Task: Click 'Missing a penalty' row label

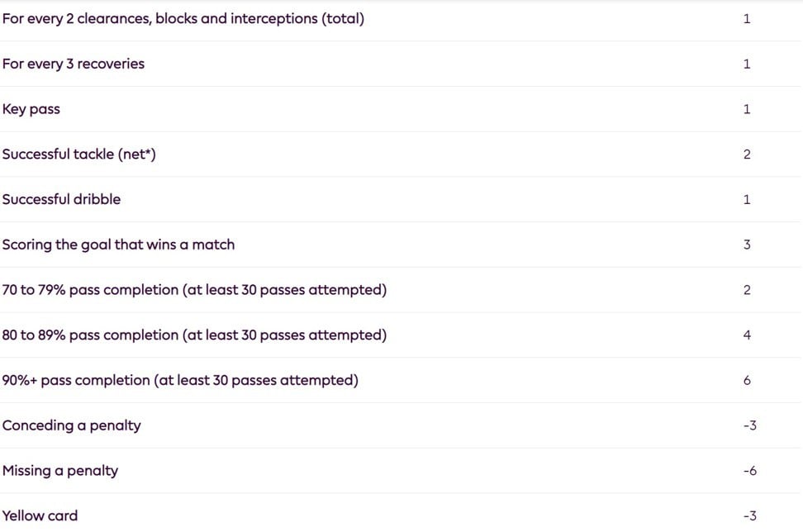Action: pyautogui.click(x=60, y=471)
